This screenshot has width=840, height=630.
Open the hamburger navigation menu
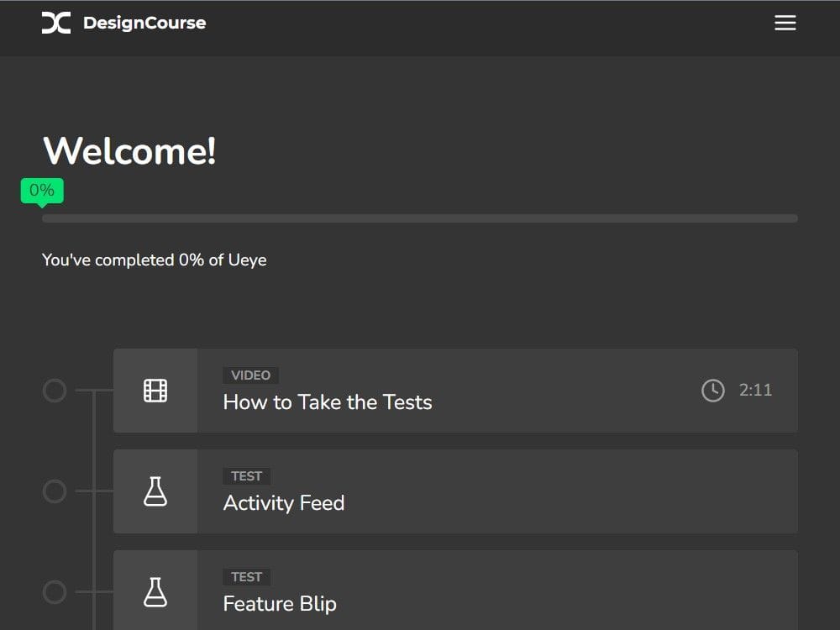785,23
